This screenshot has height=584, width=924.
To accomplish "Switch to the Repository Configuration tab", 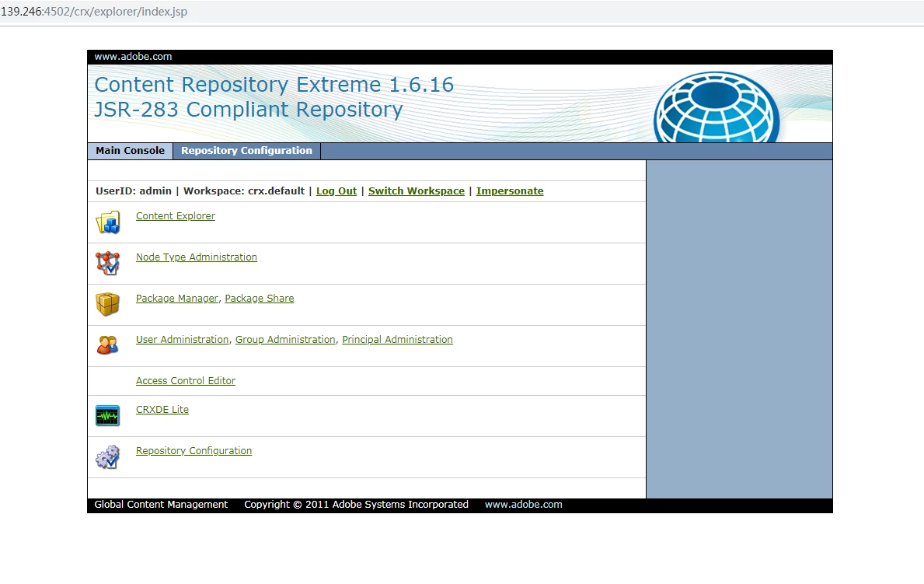I will (246, 151).
